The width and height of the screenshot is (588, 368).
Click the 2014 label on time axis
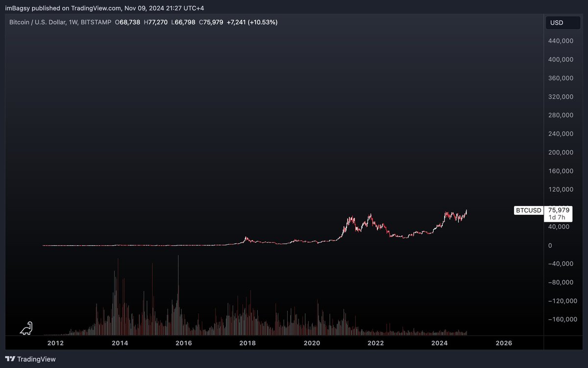coord(120,343)
